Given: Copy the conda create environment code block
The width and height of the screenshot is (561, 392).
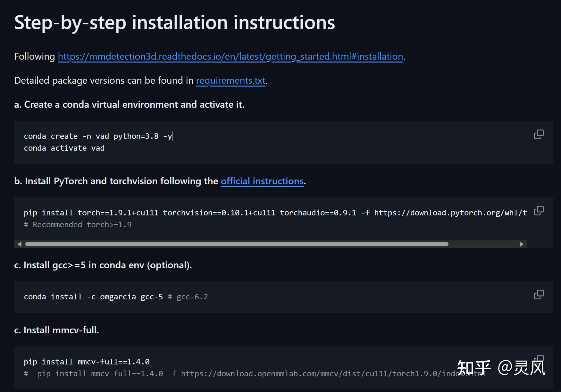Looking at the screenshot, I should [x=539, y=134].
